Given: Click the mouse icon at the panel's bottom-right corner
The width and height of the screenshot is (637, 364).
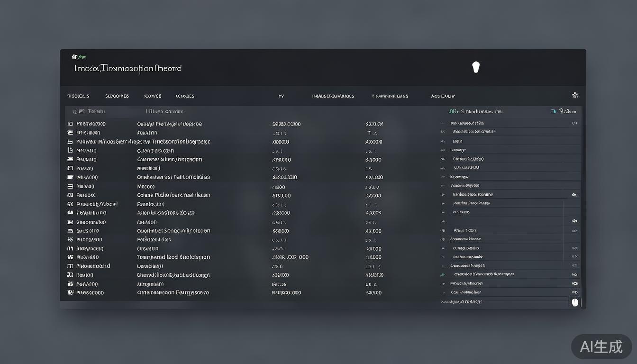Looking at the screenshot, I should tap(575, 302).
